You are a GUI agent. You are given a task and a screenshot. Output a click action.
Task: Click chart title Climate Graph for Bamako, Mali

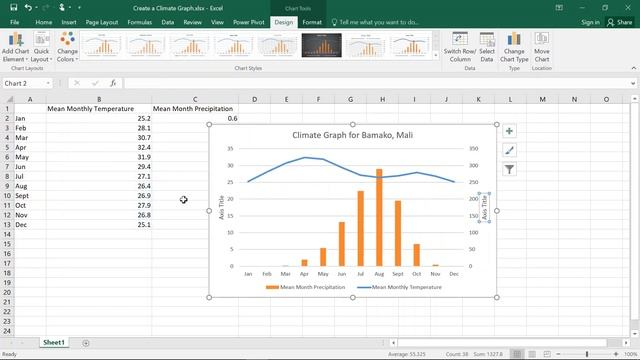coord(352,135)
